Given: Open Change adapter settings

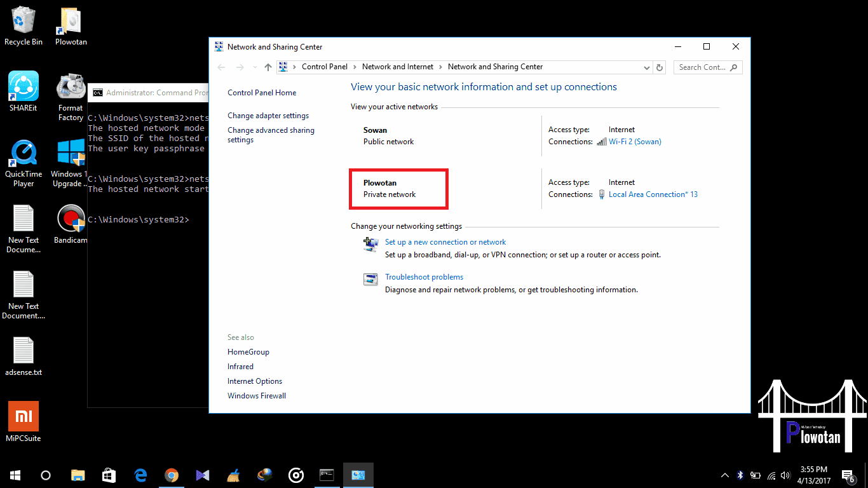Looking at the screenshot, I should point(268,116).
